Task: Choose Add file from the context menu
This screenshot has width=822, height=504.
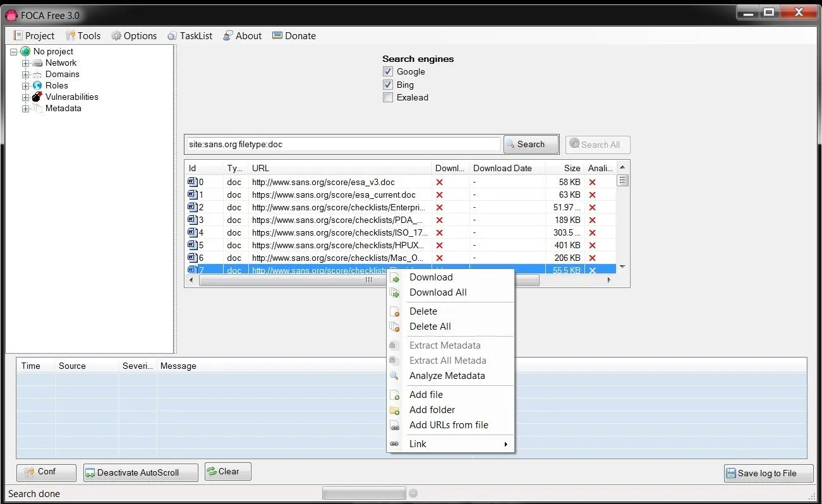Action: pyautogui.click(x=450, y=395)
